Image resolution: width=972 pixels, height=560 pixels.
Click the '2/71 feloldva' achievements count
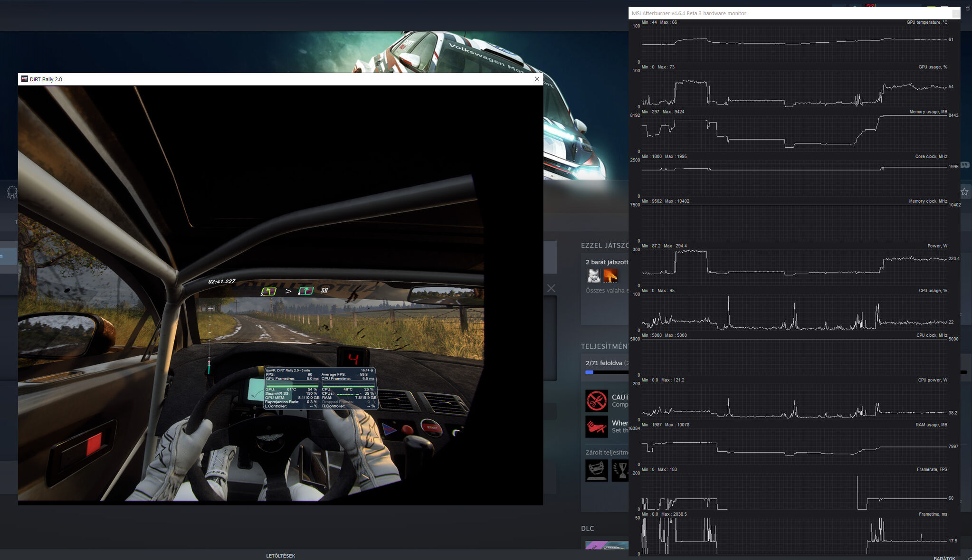pyautogui.click(x=604, y=363)
